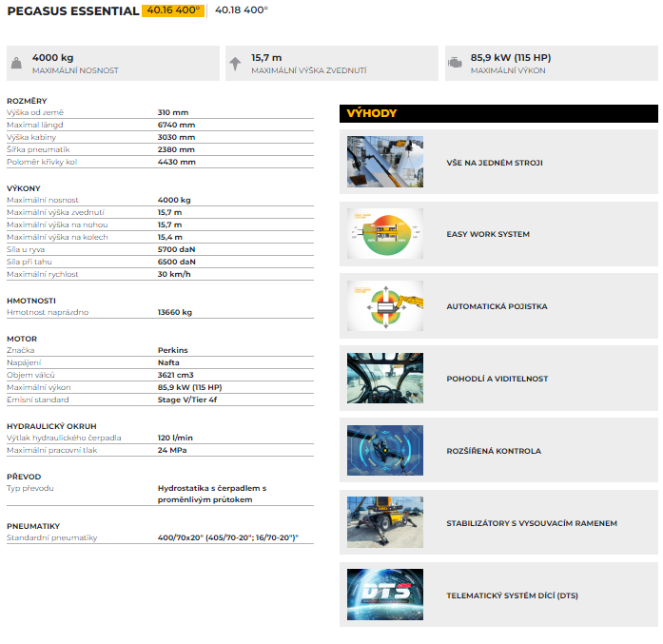Viewport: 663px width, 644px height.
Task: Select the Maximální výška na kolech label
Action: [57, 237]
